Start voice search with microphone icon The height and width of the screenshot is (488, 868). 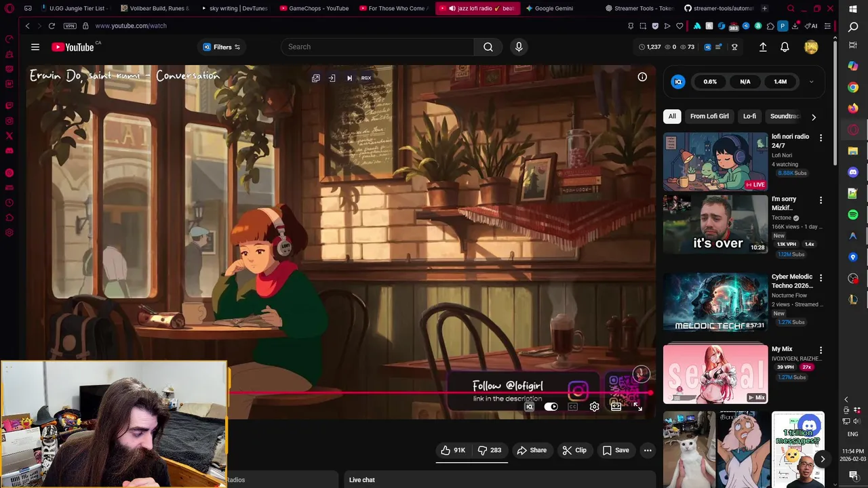pyautogui.click(x=519, y=47)
